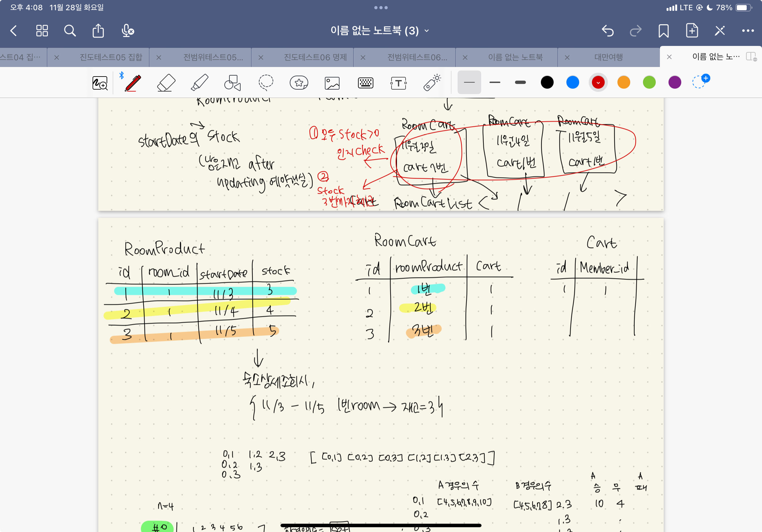The width and height of the screenshot is (762, 532).
Task: Close the 이름 없는 노트북 tab
Action: pyautogui.click(x=465, y=57)
